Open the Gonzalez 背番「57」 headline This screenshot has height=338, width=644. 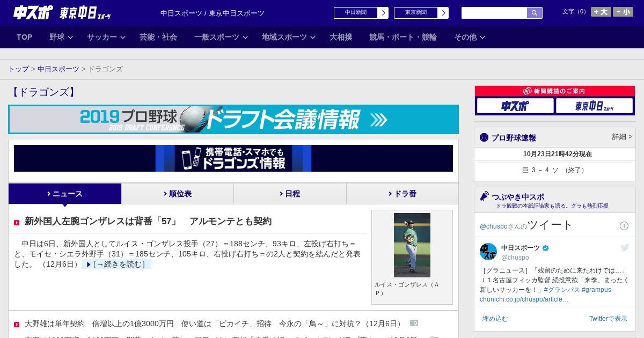(x=148, y=221)
